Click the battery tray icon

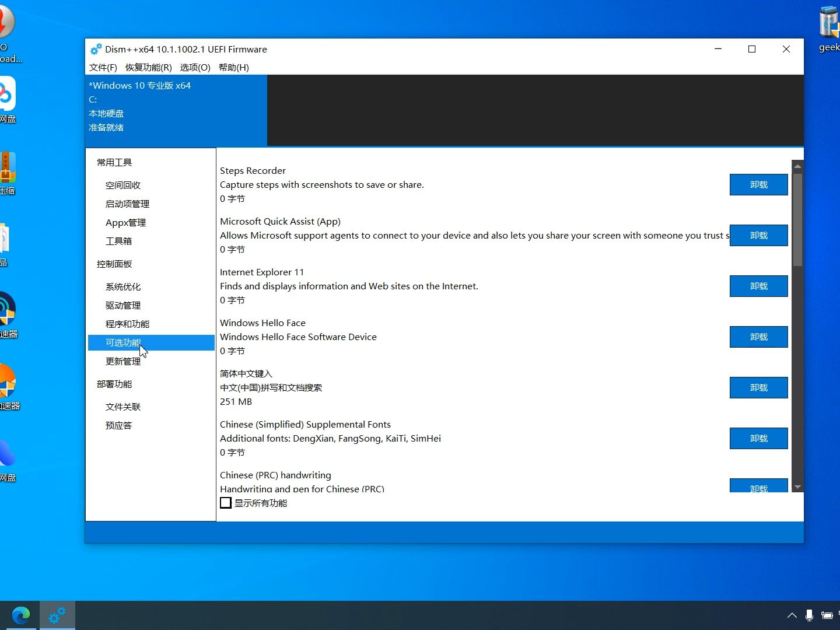827,615
